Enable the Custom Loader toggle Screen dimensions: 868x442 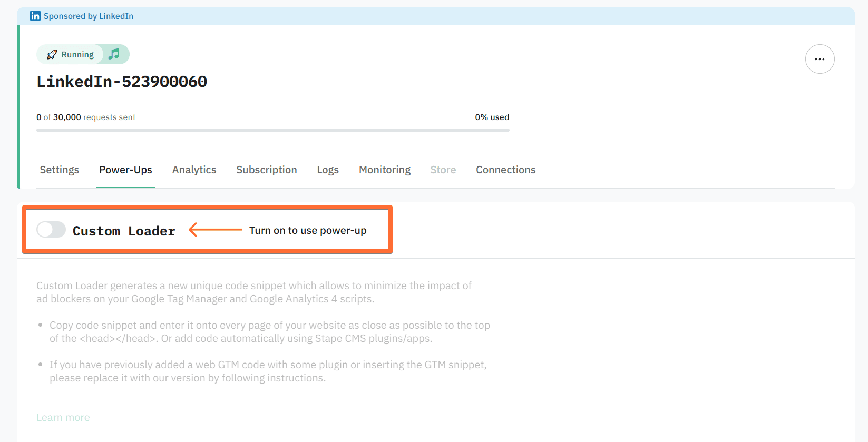point(51,230)
